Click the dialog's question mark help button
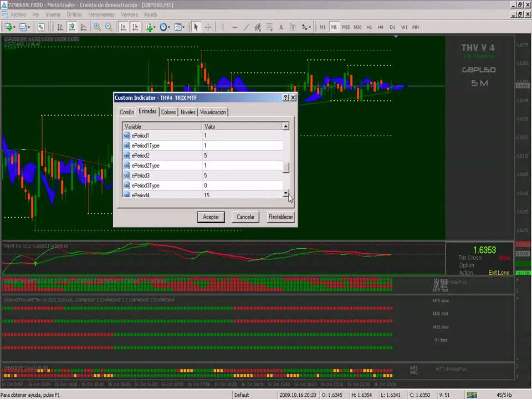532x399 pixels. (286, 98)
